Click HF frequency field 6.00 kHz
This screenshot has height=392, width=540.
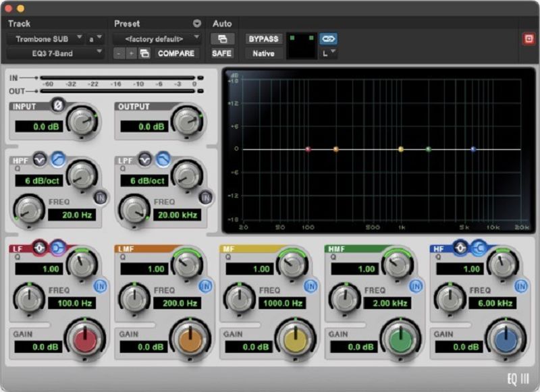[493, 303]
